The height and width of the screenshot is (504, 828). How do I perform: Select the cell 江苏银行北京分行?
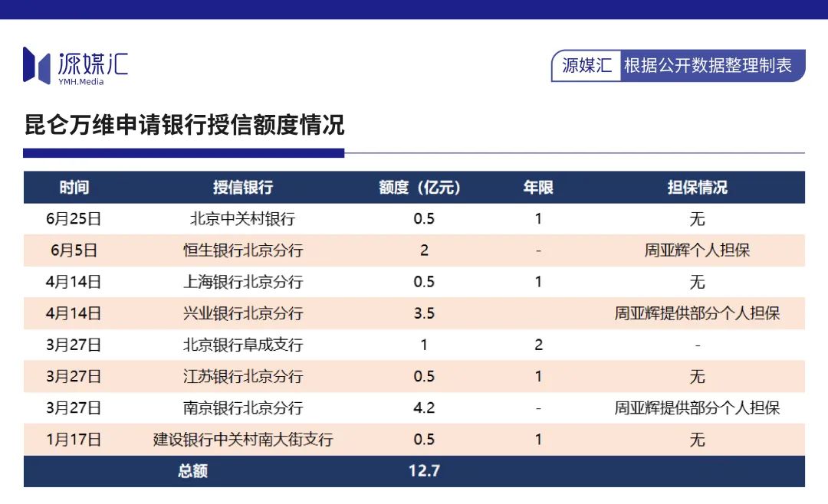coord(243,376)
